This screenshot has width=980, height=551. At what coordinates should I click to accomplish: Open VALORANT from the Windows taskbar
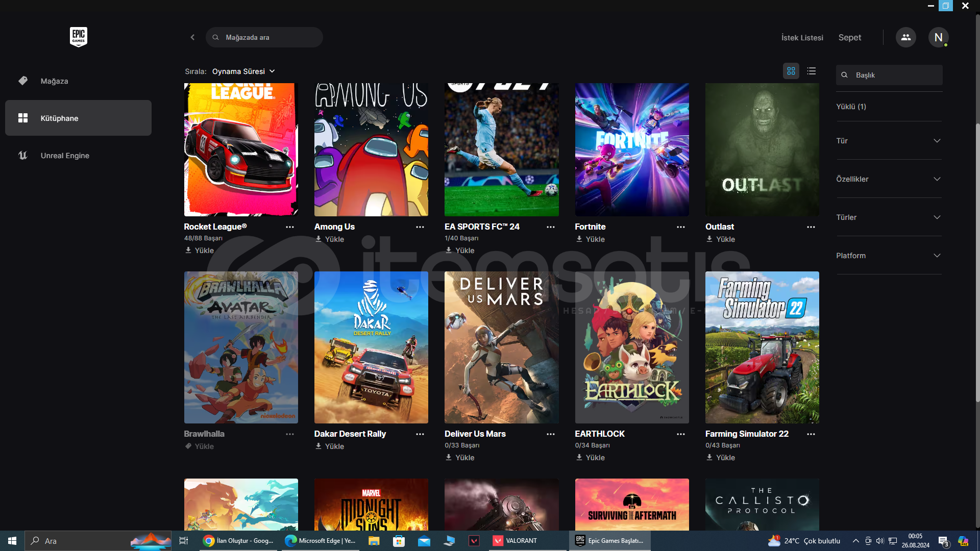point(516,541)
